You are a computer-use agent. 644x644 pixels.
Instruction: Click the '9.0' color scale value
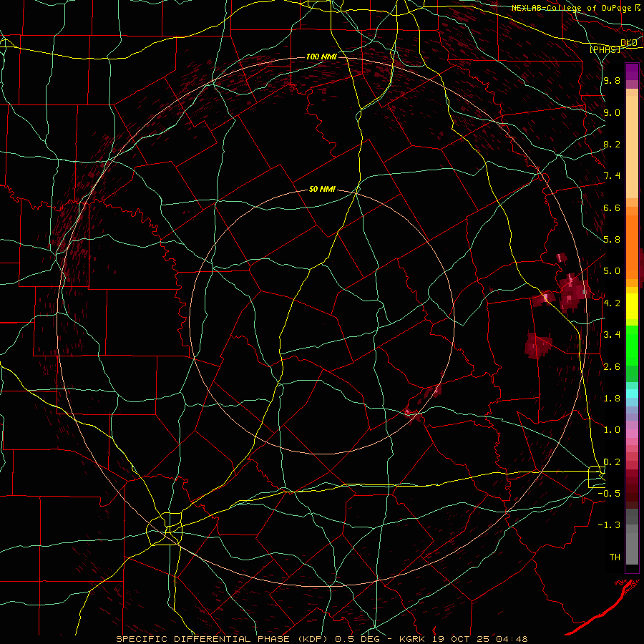[x=612, y=112]
